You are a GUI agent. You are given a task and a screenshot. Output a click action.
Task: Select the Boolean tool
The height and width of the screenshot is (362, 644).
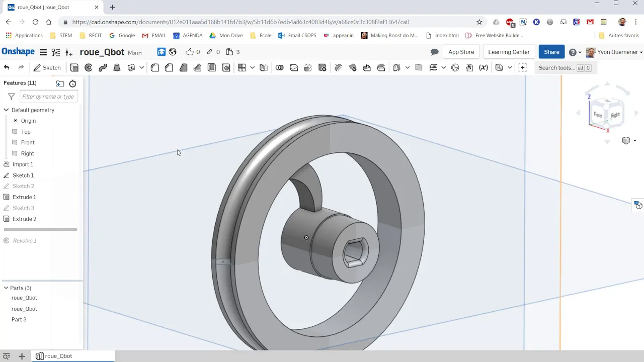[280, 67]
